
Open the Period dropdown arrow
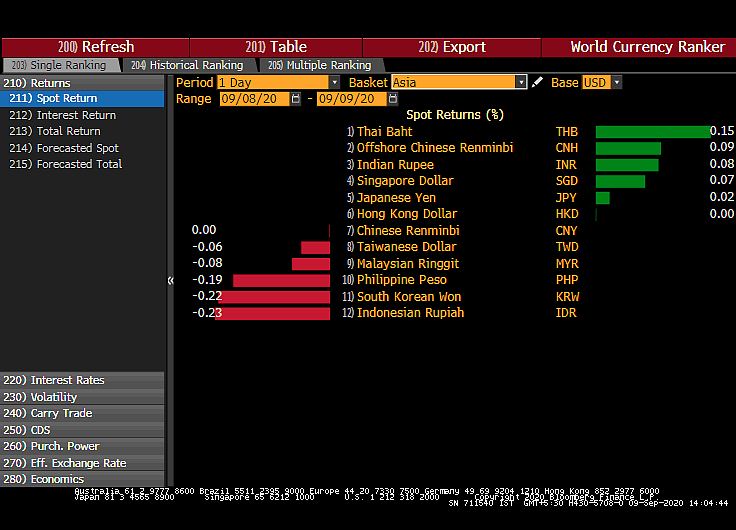pos(334,83)
